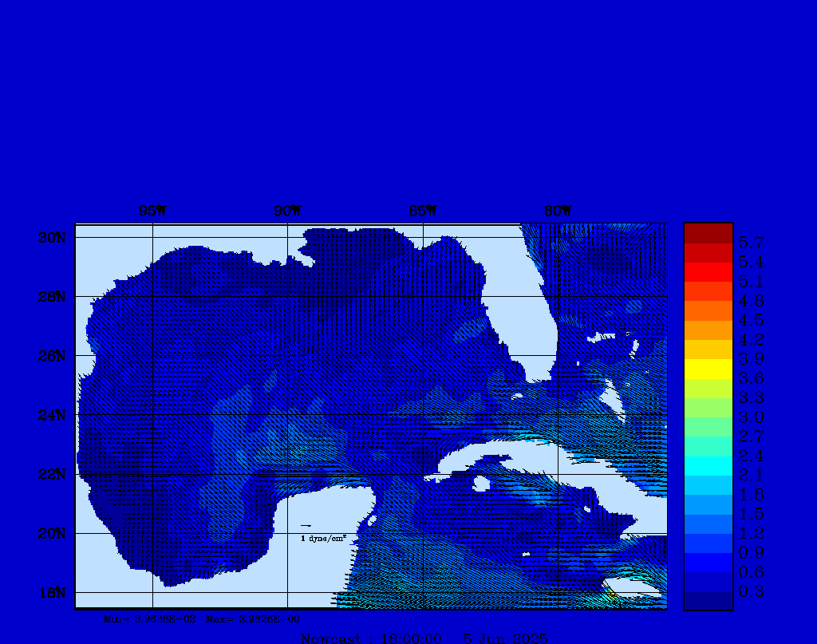Pick the bright cyan legend color band
Viewport: 817px width, 644px height.
(708, 465)
